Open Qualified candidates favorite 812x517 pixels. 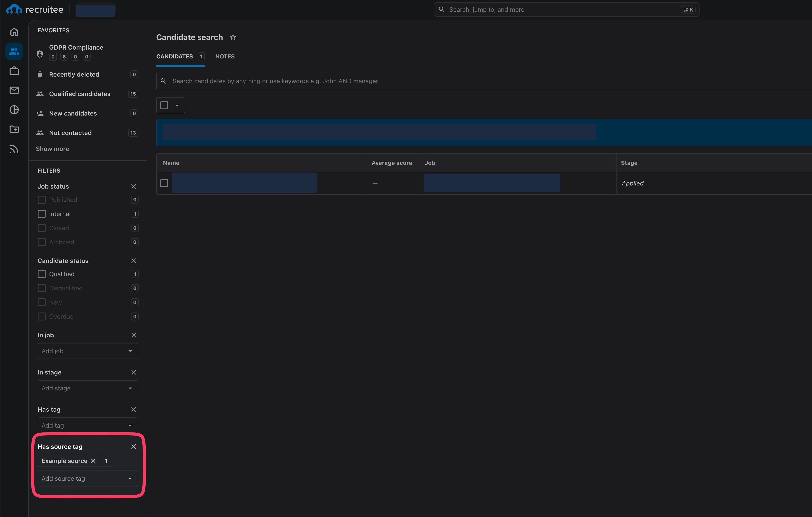[79, 94]
